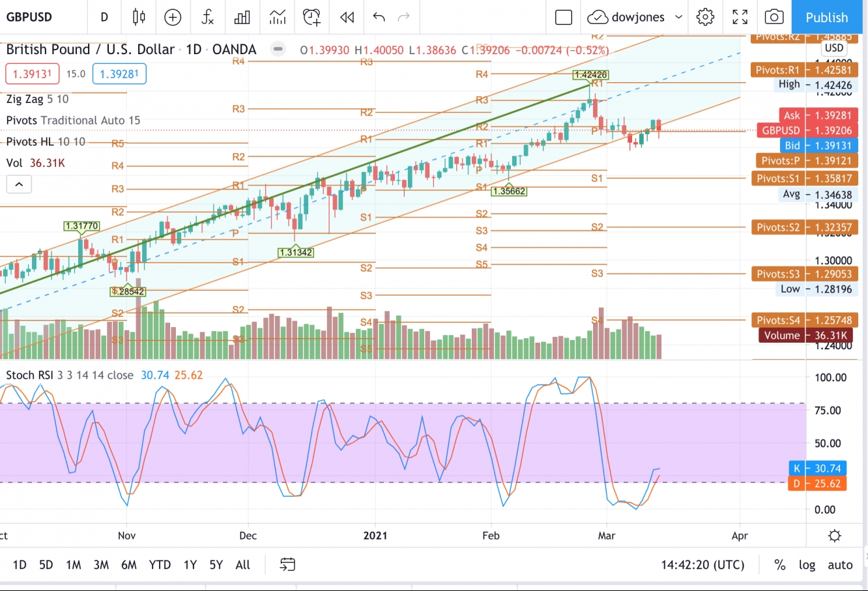
Task: Open the GBPUSD symbol search
Action: click(x=29, y=17)
